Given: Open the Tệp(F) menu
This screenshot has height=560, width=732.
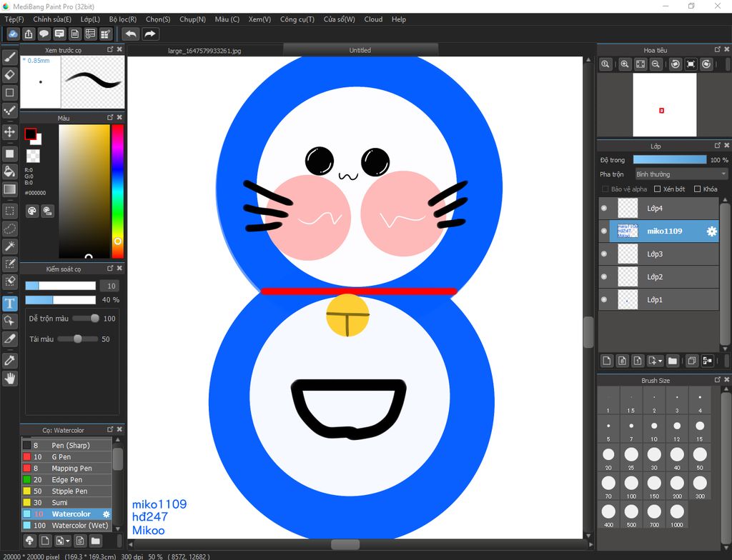Looking at the screenshot, I should tap(14, 19).
